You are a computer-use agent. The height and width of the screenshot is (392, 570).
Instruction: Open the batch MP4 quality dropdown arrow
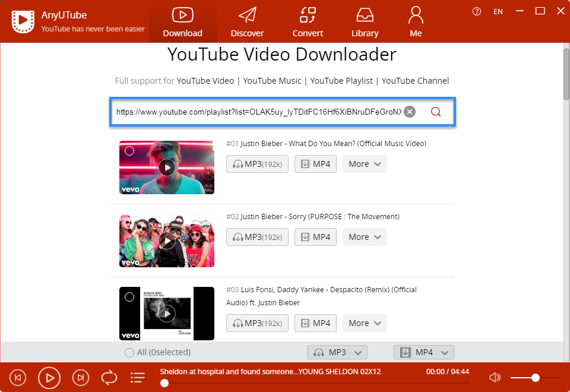445,352
